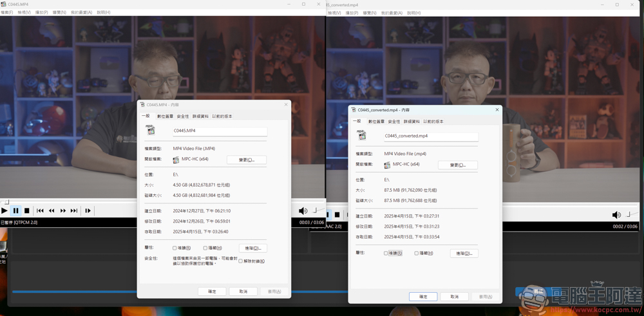Click the title icon of C0445_converted.mp4 properties dialog
This screenshot has width=644, height=316.
click(354, 110)
